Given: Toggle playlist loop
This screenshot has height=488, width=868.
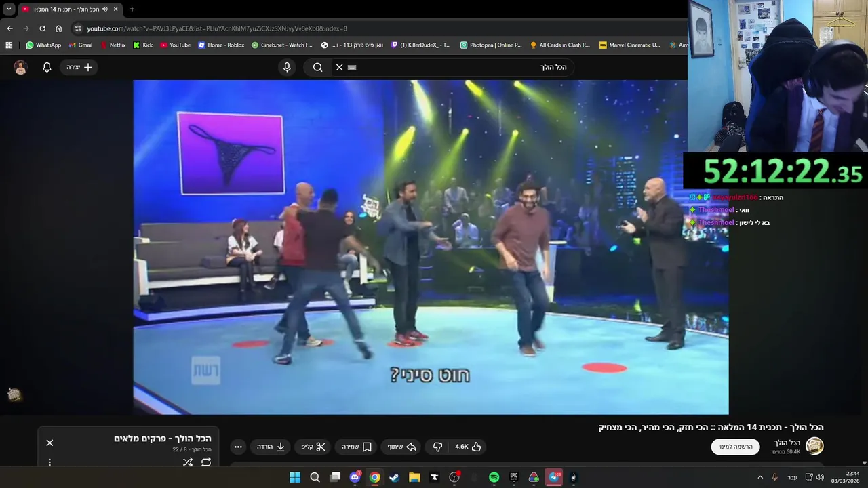Looking at the screenshot, I should click(206, 462).
